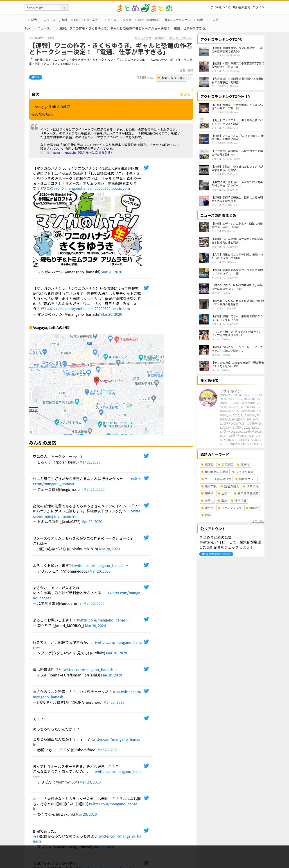The height and width of the screenshot is (868, 289).
Task: Go to TOP in breadcrumb
Action: coord(28,28)
